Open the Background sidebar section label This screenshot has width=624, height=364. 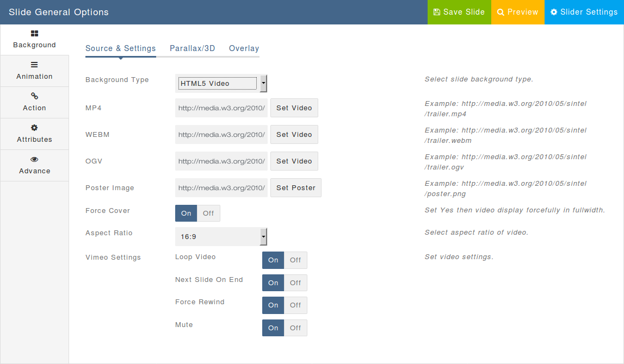click(x=35, y=45)
